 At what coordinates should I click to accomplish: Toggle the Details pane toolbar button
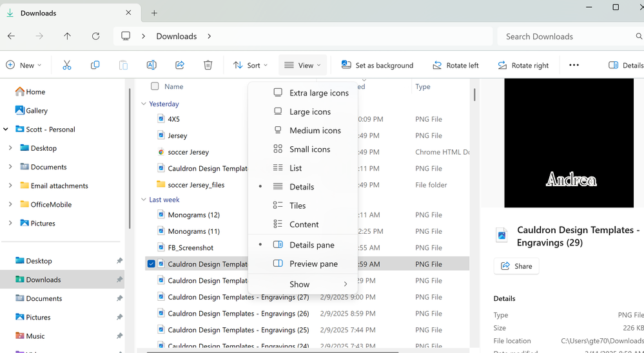coord(625,65)
